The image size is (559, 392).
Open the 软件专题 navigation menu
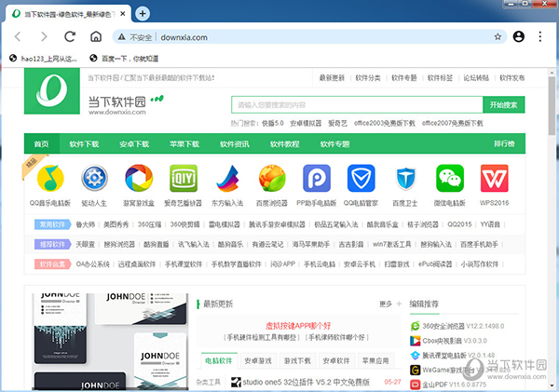coord(335,144)
